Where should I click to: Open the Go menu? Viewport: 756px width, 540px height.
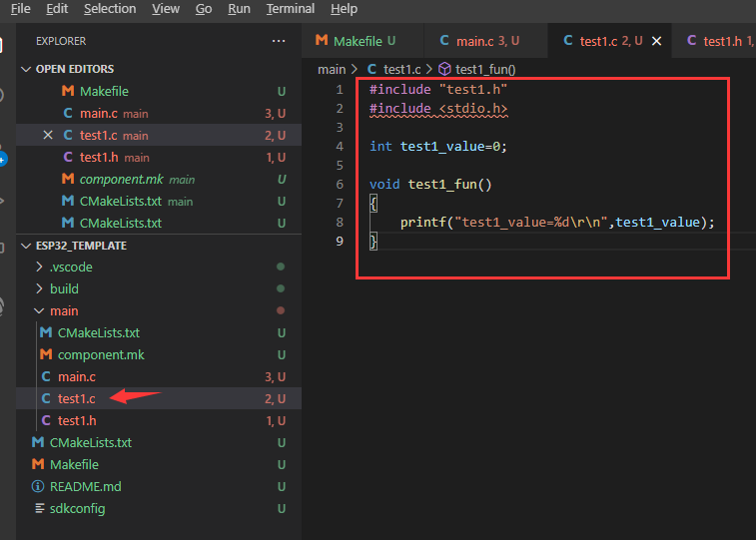coord(204,9)
